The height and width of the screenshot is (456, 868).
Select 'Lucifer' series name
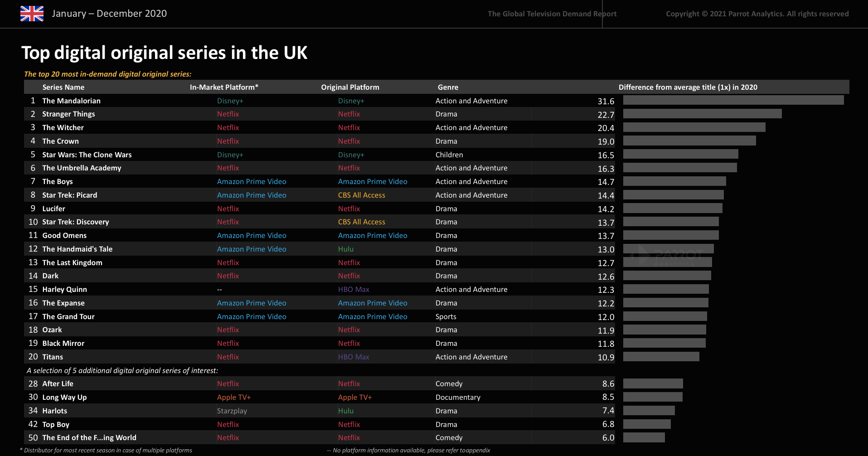point(53,209)
